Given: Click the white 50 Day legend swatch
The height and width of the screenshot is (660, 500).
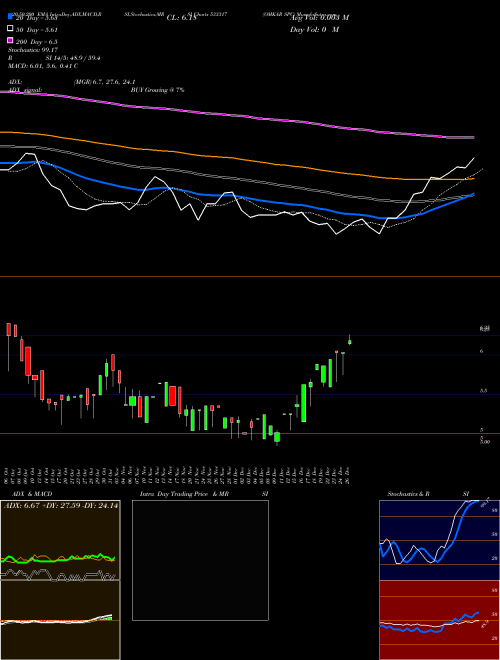Looking at the screenshot, I should pos(10,29).
